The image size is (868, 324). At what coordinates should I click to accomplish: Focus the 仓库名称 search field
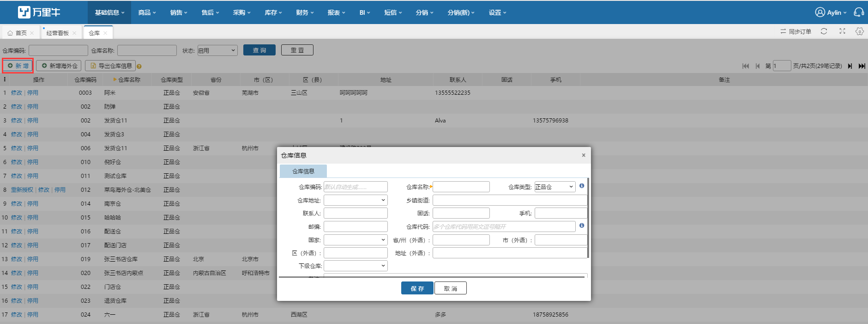coord(147,50)
